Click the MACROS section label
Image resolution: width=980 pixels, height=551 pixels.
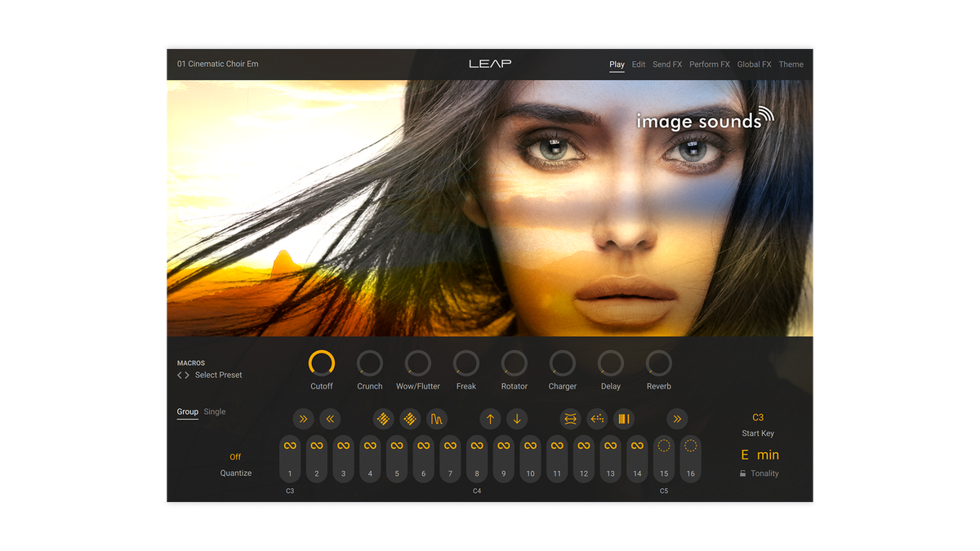pyautogui.click(x=191, y=363)
